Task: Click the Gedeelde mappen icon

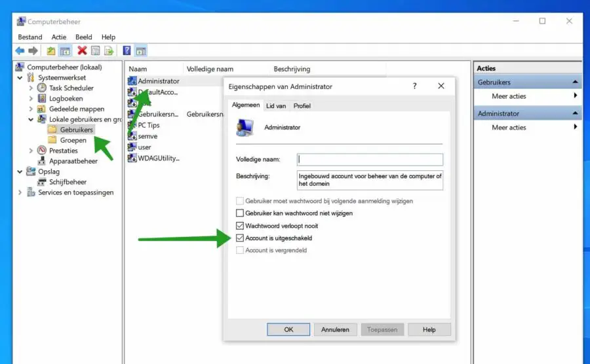Action: (x=41, y=109)
